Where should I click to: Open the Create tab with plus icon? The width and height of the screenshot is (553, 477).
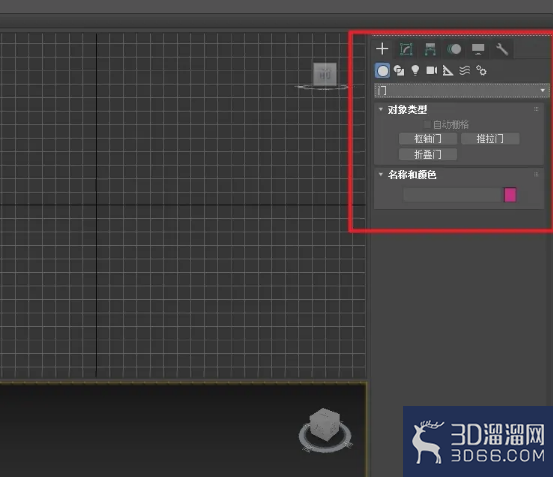click(x=382, y=49)
